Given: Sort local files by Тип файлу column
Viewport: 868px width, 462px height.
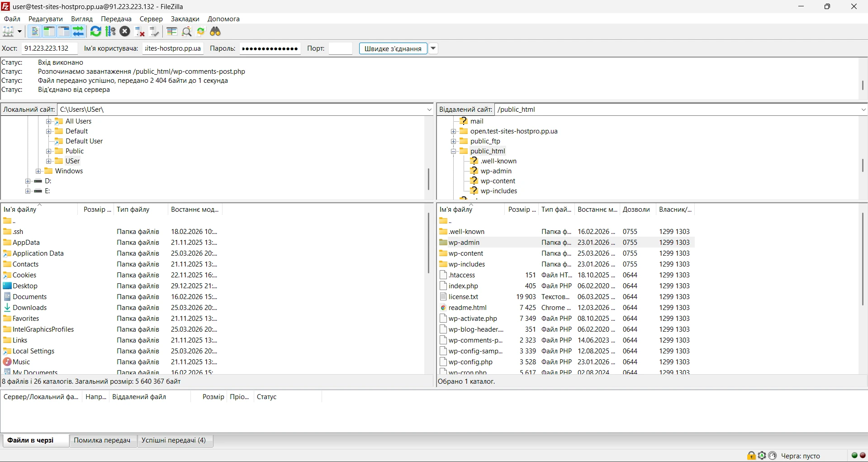Looking at the screenshot, I should tap(141, 210).
